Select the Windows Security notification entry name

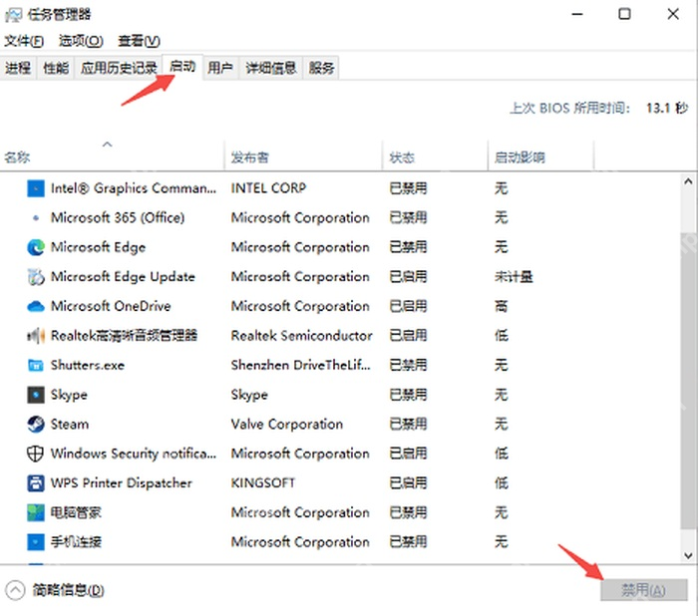(134, 454)
